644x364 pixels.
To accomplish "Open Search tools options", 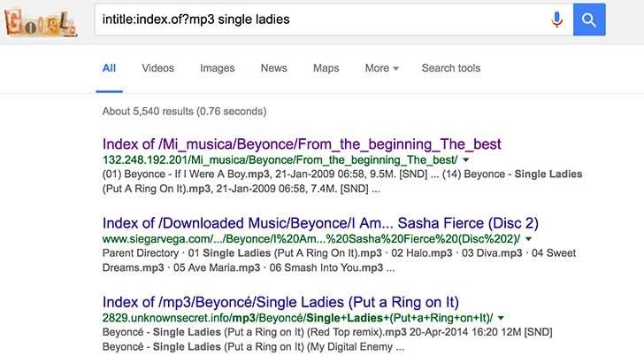I will pos(451,68).
